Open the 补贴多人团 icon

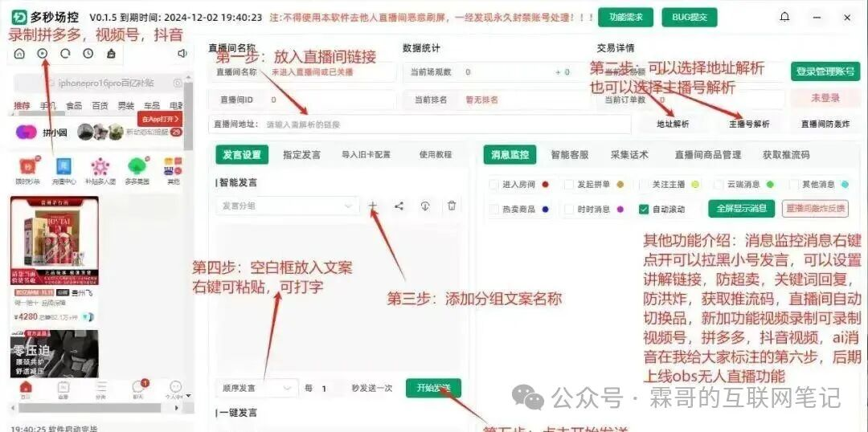(100, 166)
